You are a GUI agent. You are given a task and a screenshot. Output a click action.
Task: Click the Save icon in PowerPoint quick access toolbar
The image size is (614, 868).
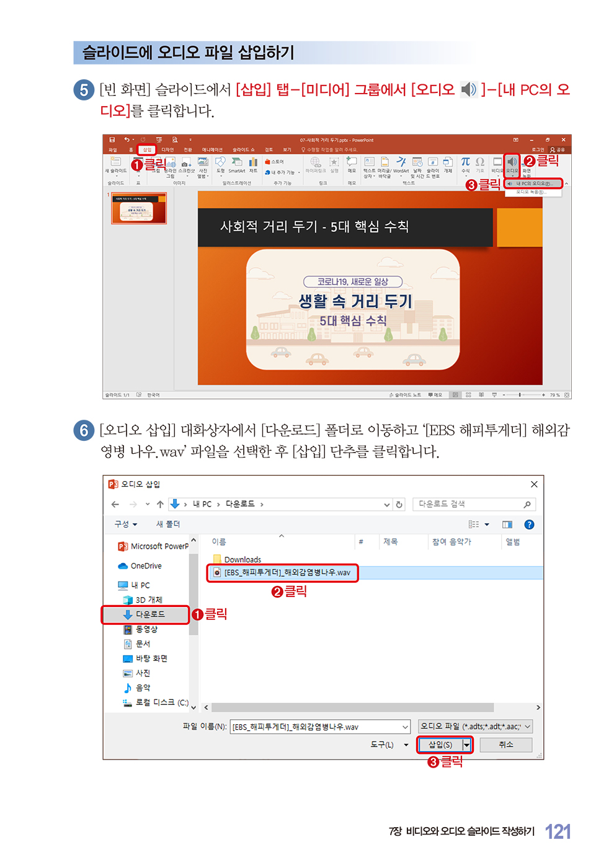tap(112, 140)
